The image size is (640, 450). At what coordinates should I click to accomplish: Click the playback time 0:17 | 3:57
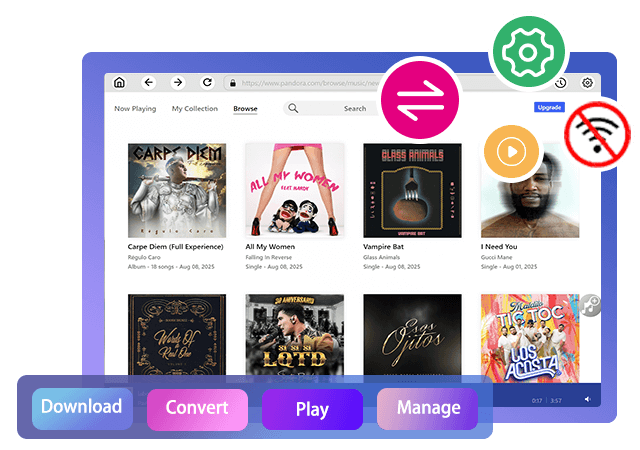point(547,401)
